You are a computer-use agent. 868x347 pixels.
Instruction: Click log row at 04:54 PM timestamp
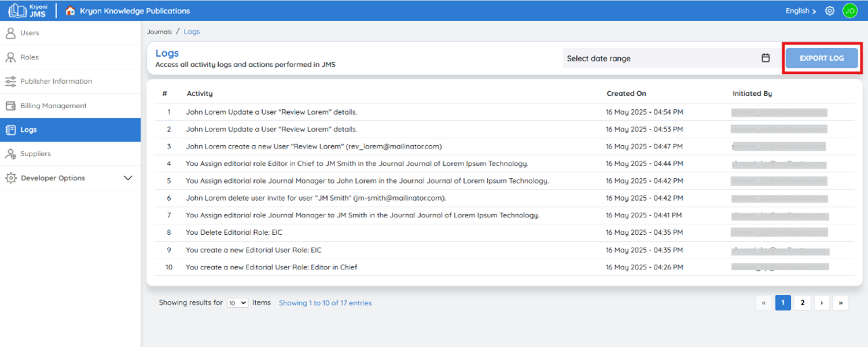tap(504, 112)
